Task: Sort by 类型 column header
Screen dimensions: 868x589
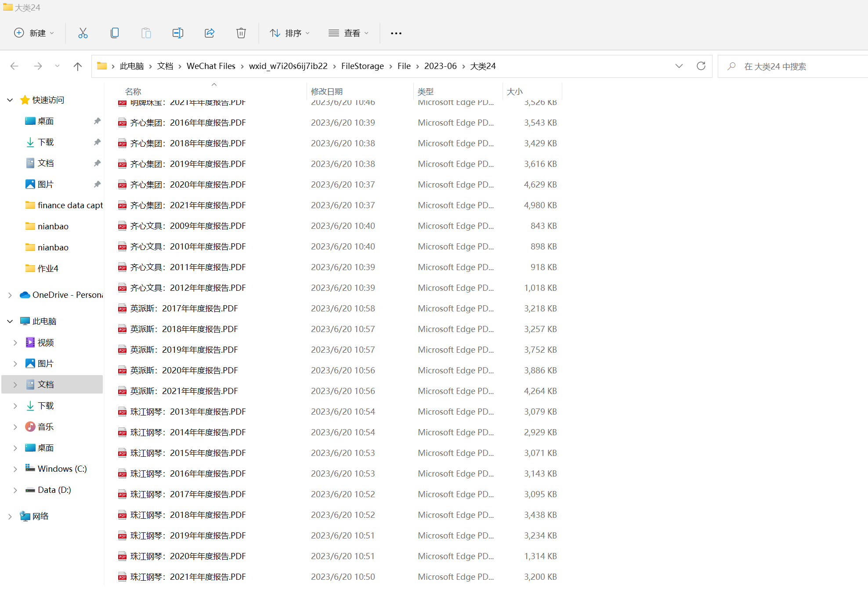Action: 426,91
